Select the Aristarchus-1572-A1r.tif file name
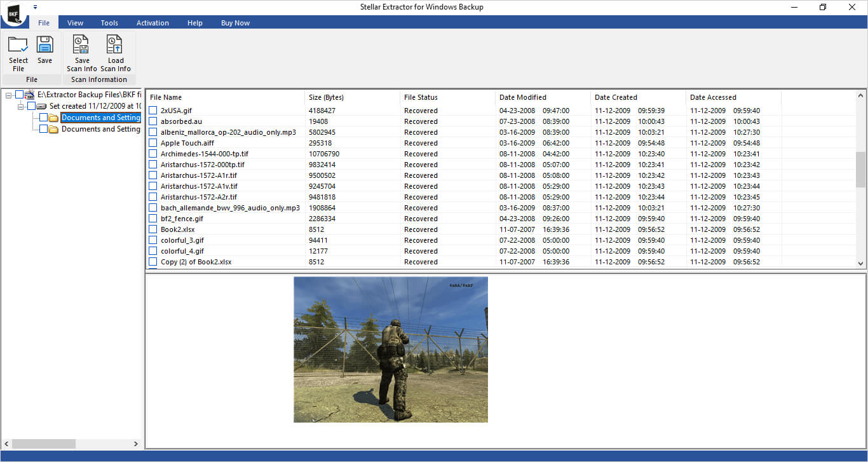 (x=199, y=175)
